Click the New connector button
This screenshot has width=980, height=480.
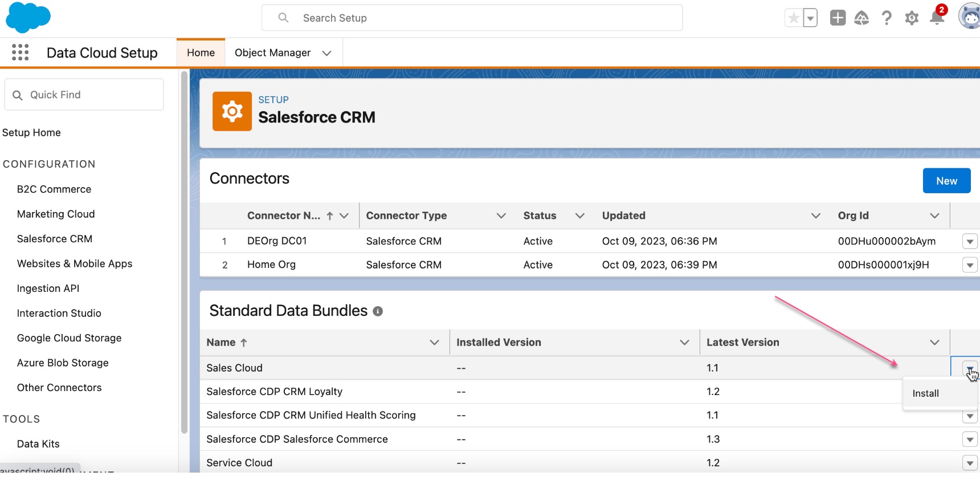946,181
